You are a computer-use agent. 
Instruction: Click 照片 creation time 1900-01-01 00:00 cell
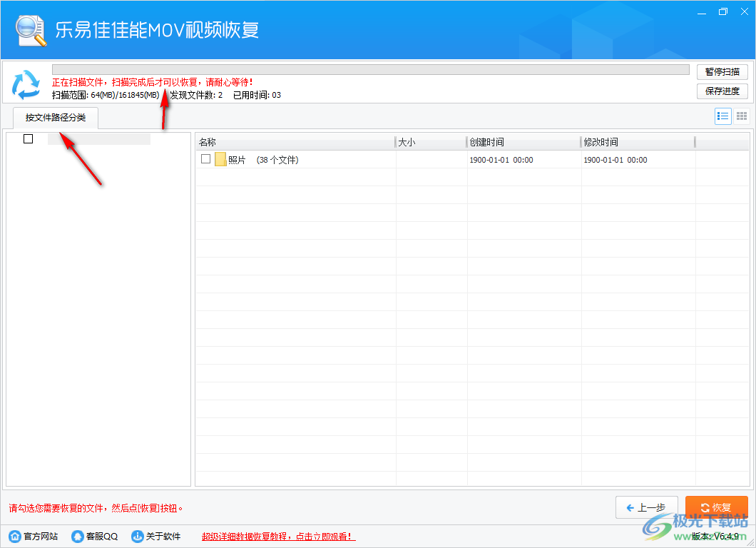tap(501, 160)
